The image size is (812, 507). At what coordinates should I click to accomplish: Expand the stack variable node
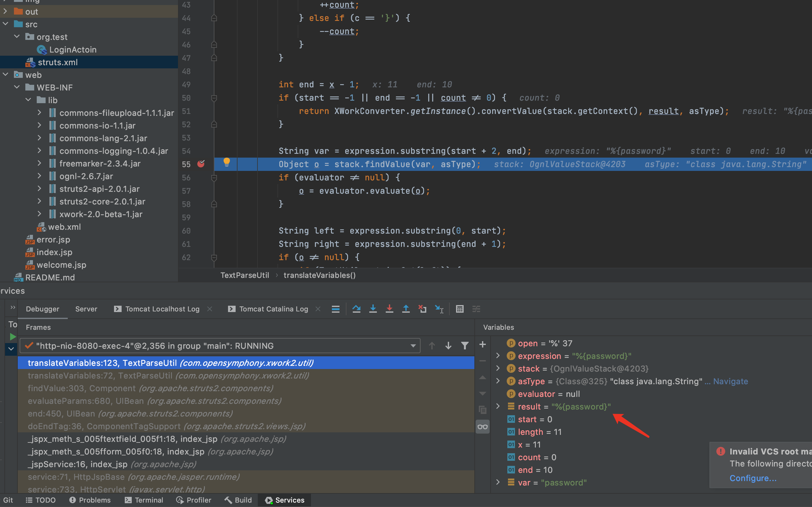(498, 368)
